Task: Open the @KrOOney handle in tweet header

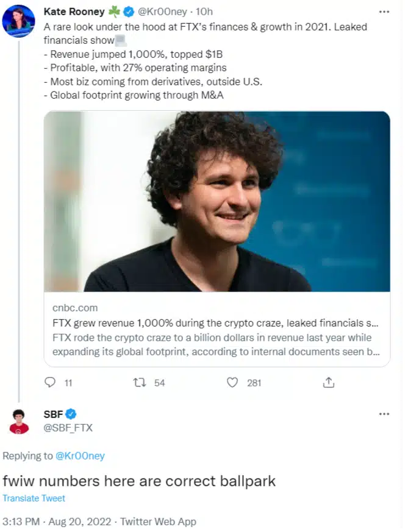Action: (162, 12)
